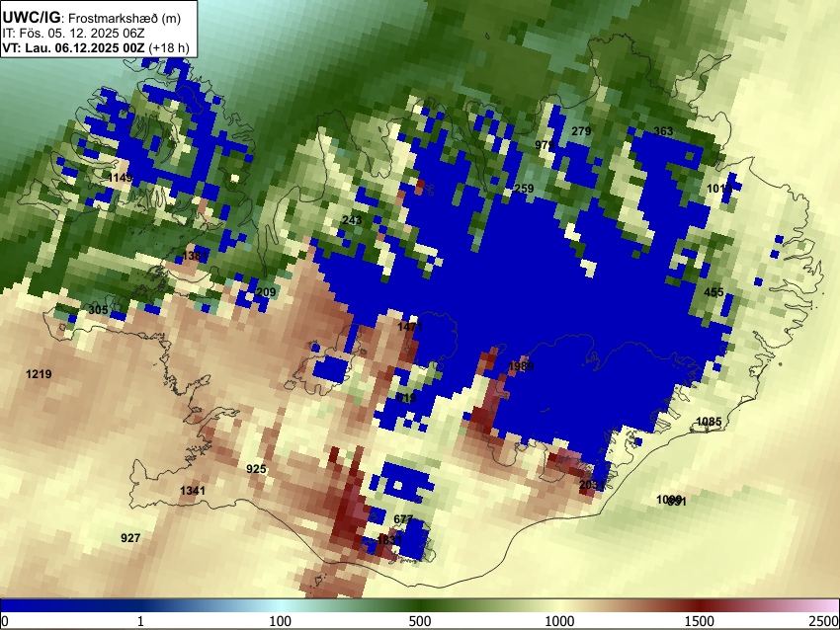Click the map value 927 offshore
This screenshot has width=840, height=630.
(x=130, y=538)
